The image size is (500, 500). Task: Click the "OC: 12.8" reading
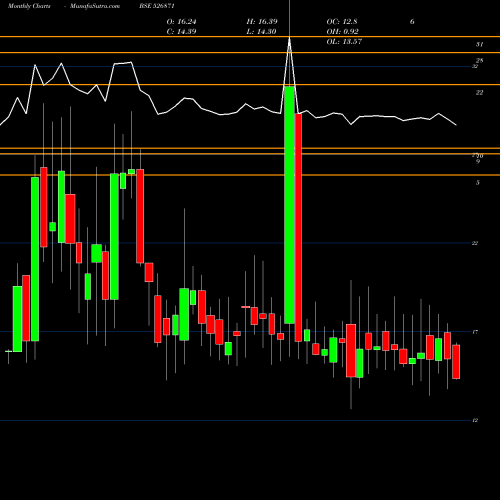click(x=342, y=22)
